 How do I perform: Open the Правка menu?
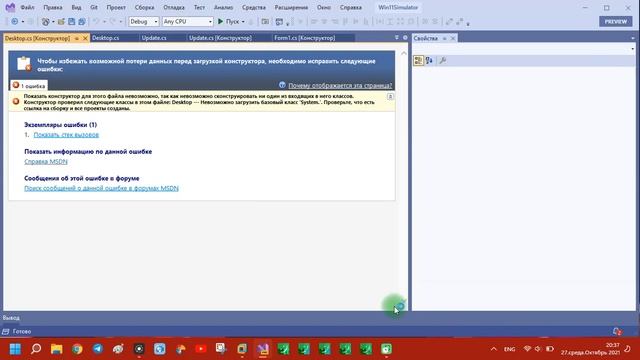click(x=53, y=7)
